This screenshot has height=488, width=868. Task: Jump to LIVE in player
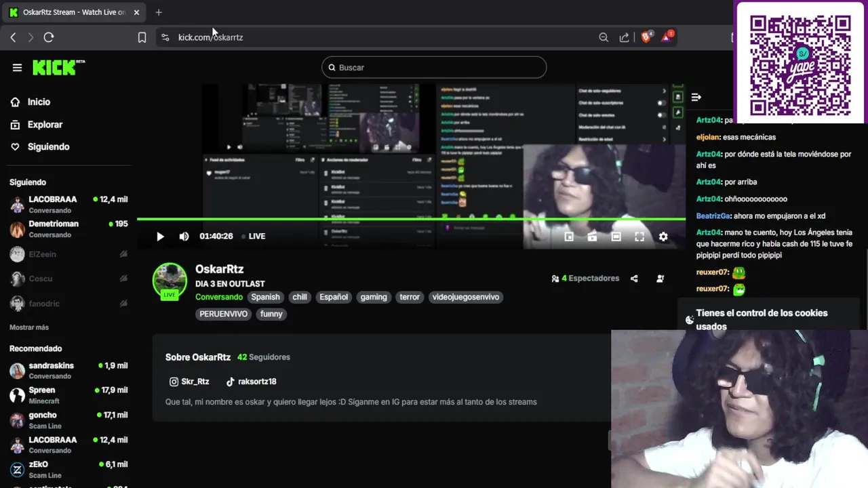(253, 237)
